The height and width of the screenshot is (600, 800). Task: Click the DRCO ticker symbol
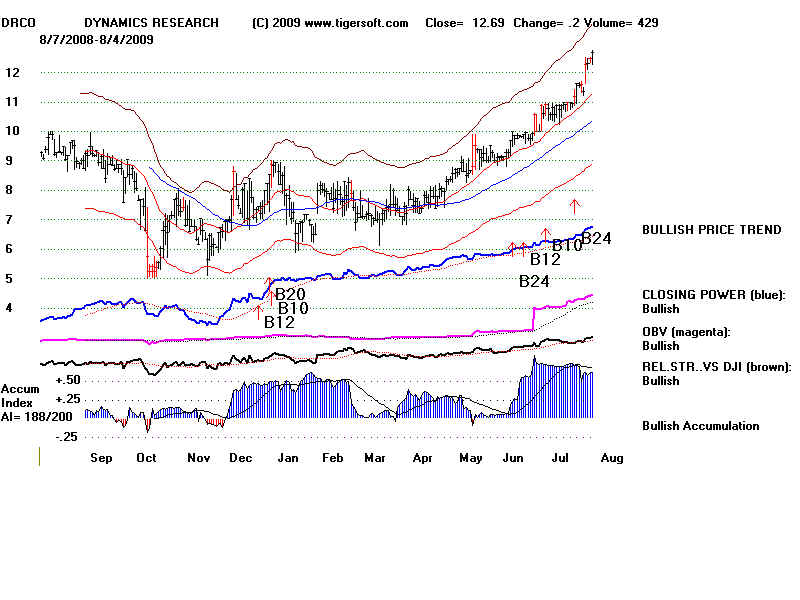pyautogui.click(x=19, y=23)
